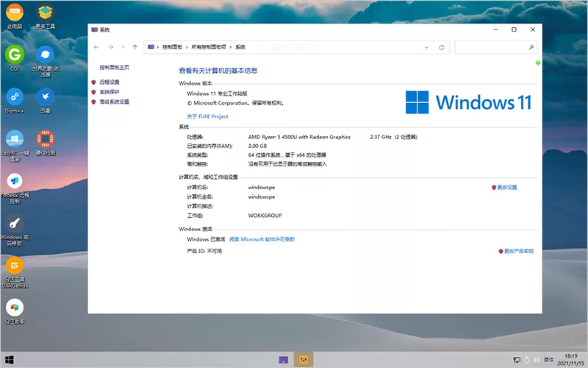
Task: Open the 迅雷 desktop icon
Action: tap(46, 100)
